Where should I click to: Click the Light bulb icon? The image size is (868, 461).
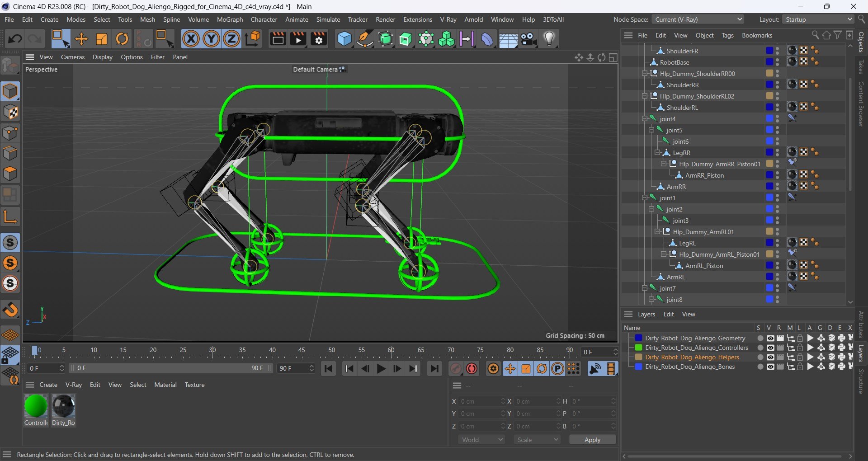(549, 39)
